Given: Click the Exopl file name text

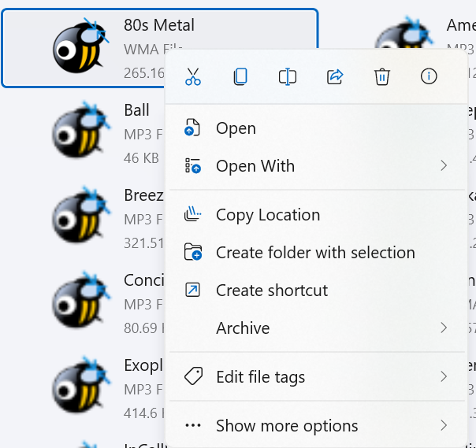Looking at the screenshot, I should click(x=143, y=366).
